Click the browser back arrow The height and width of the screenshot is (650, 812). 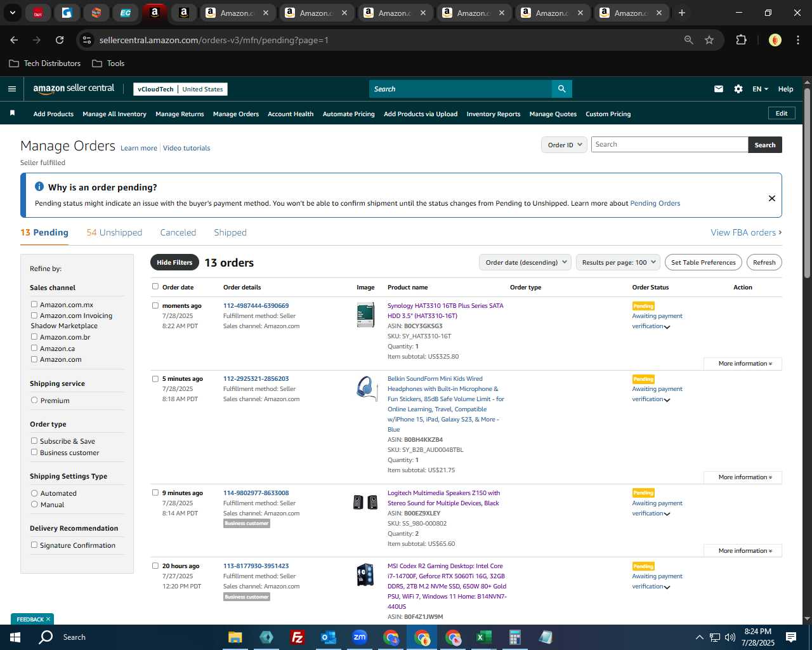click(x=14, y=40)
